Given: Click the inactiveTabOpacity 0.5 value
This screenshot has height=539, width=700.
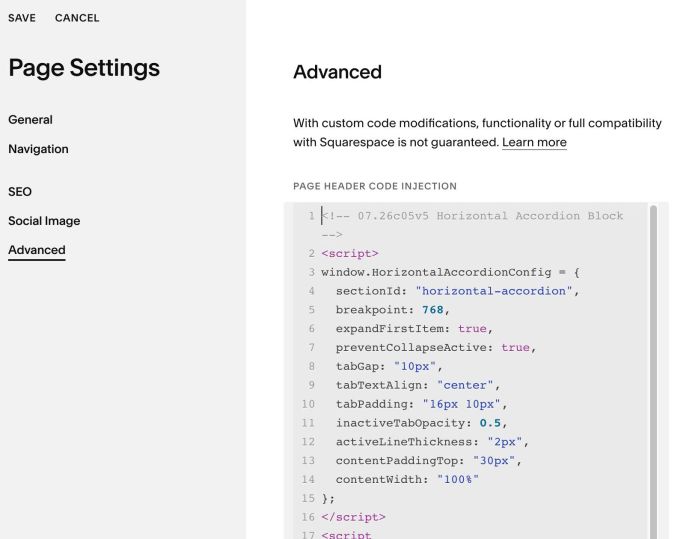Looking at the screenshot, I should (490, 423).
